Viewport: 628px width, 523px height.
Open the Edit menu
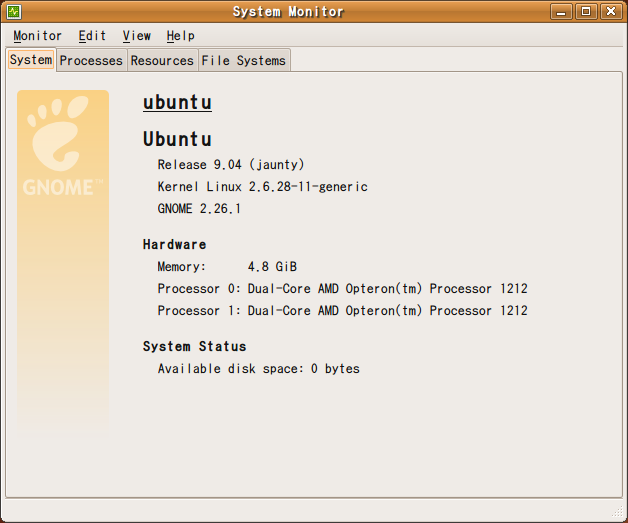[x=92, y=36]
